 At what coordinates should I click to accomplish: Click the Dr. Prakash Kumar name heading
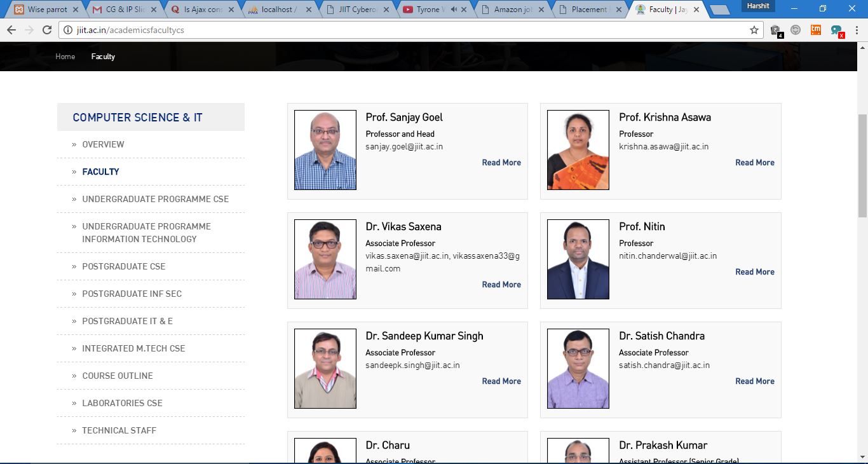663,446
